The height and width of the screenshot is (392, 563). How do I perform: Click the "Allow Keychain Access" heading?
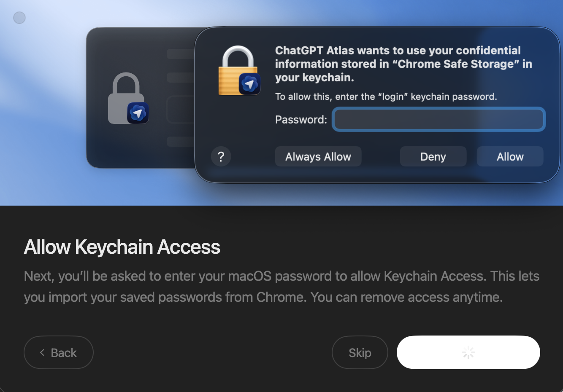tap(122, 247)
